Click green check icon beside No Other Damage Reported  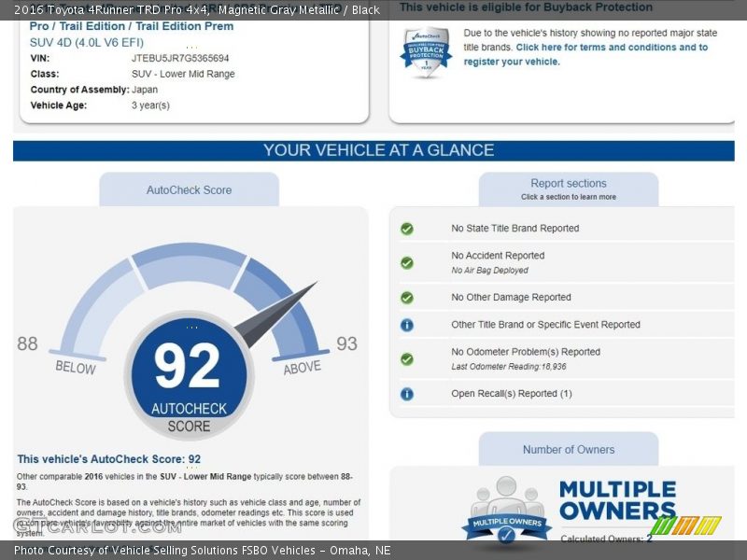407,298
